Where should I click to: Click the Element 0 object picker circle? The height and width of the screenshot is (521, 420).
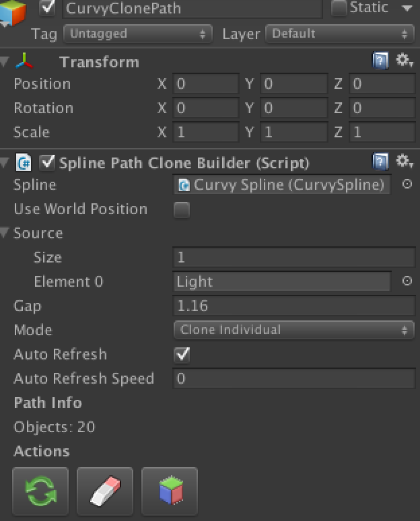(x=407, y=281)
